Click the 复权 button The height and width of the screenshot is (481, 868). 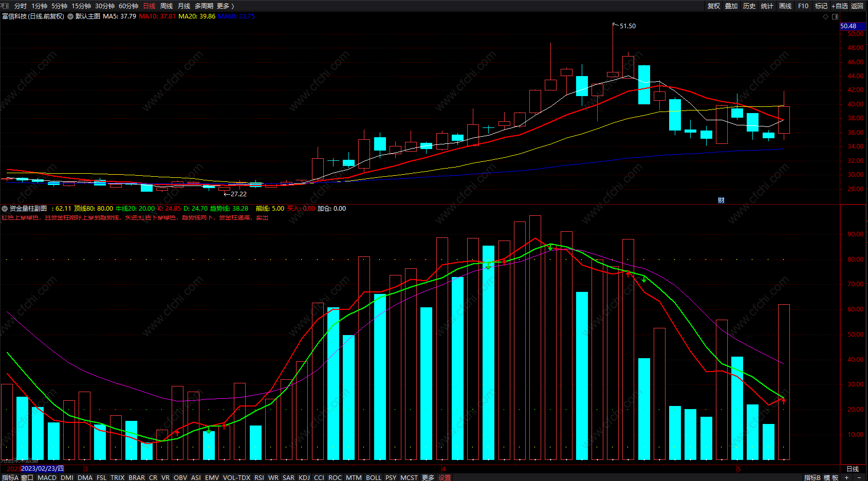coord(713,6)
